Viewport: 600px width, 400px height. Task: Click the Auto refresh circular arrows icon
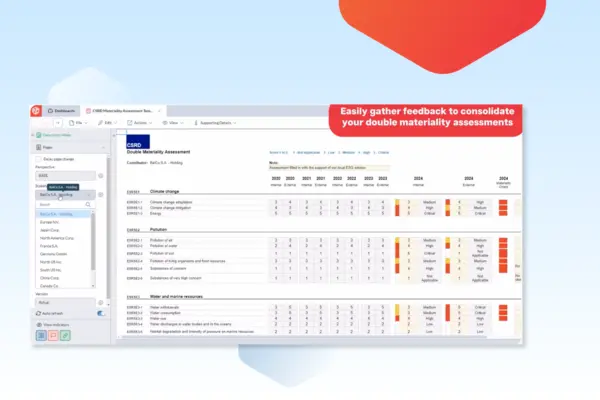(x=38, y=313)
